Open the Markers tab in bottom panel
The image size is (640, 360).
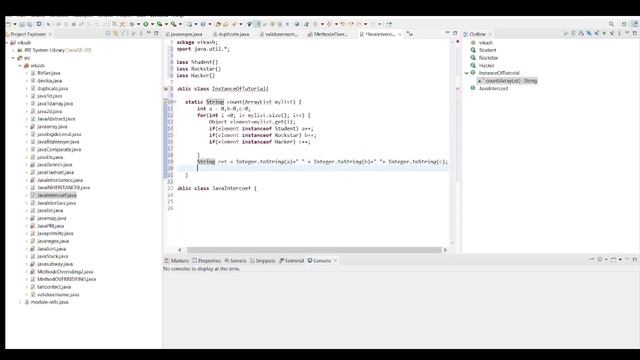pos(176,261)
